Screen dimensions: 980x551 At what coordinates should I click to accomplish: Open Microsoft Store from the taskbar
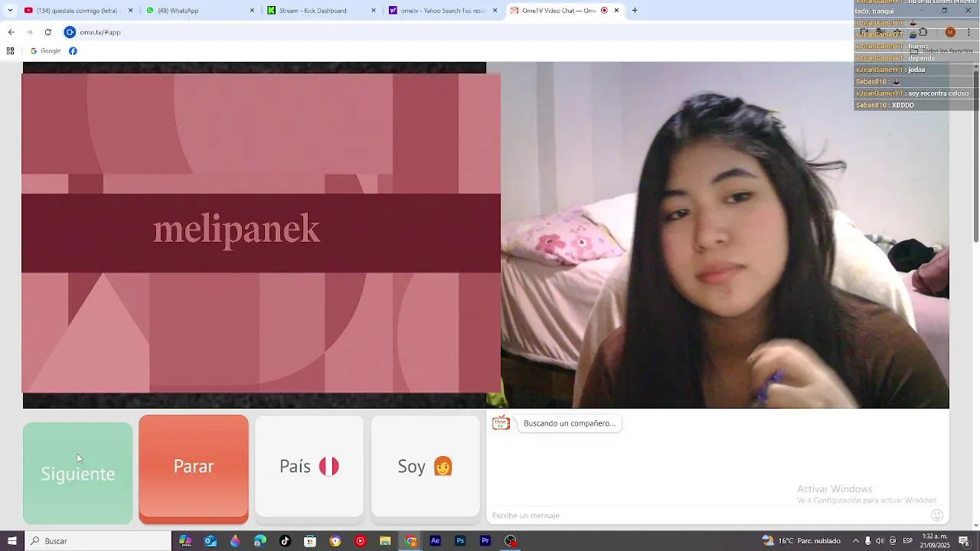[310, 541]
